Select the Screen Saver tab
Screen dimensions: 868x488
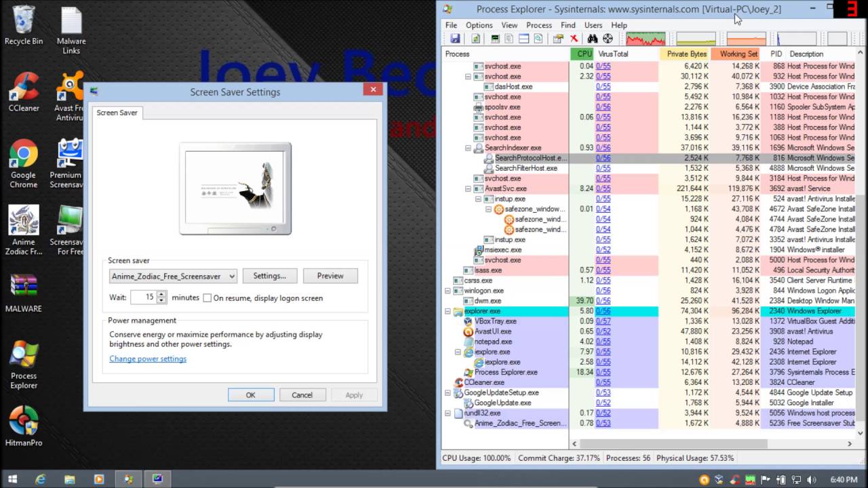117,113
